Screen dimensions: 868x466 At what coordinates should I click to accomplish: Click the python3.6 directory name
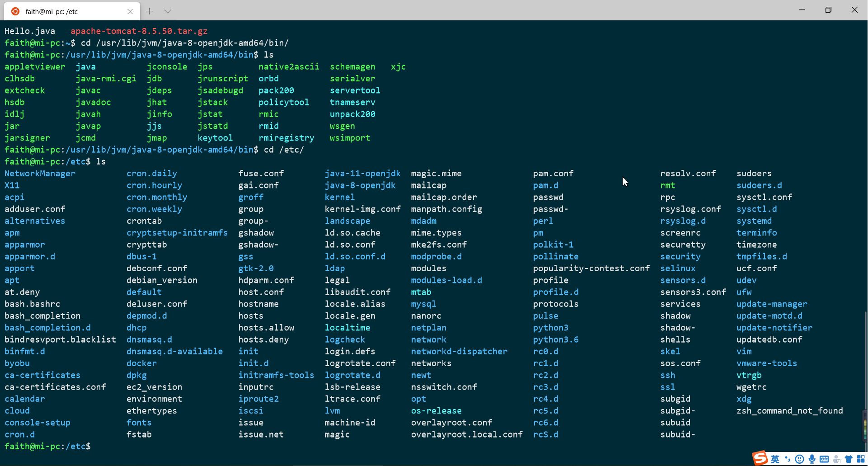tap(556, 339)
